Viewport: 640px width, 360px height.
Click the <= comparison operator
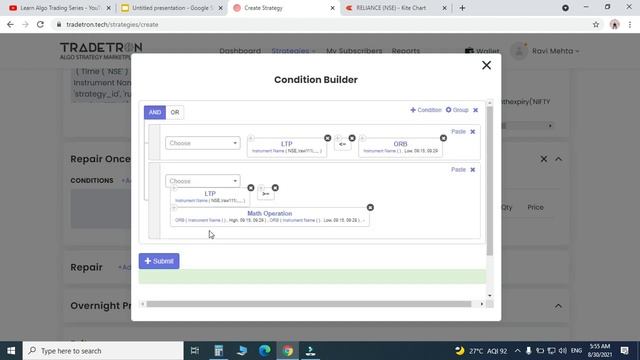pyautogui.click(x=342, y=144)
